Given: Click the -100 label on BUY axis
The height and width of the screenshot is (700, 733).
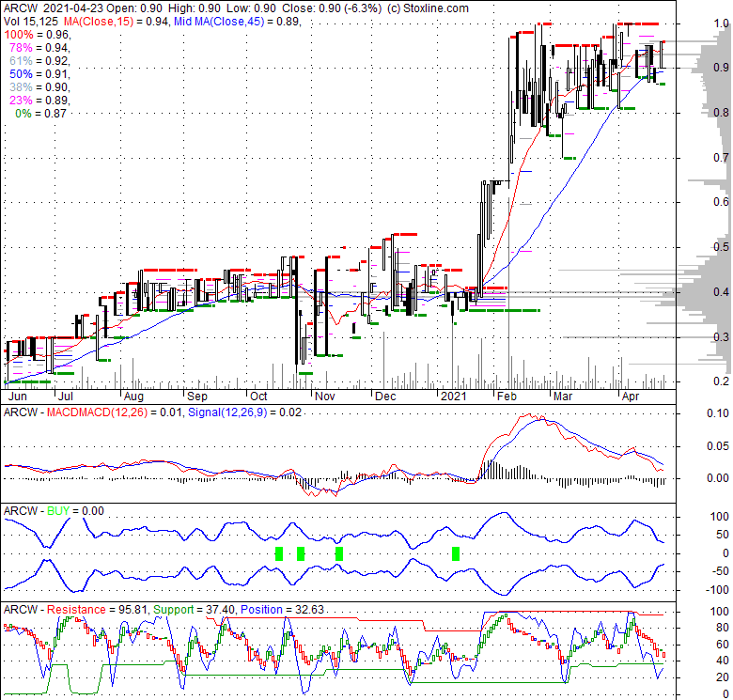Looking at the screenshot, I should pyautogui.click(x=717, y=590).
